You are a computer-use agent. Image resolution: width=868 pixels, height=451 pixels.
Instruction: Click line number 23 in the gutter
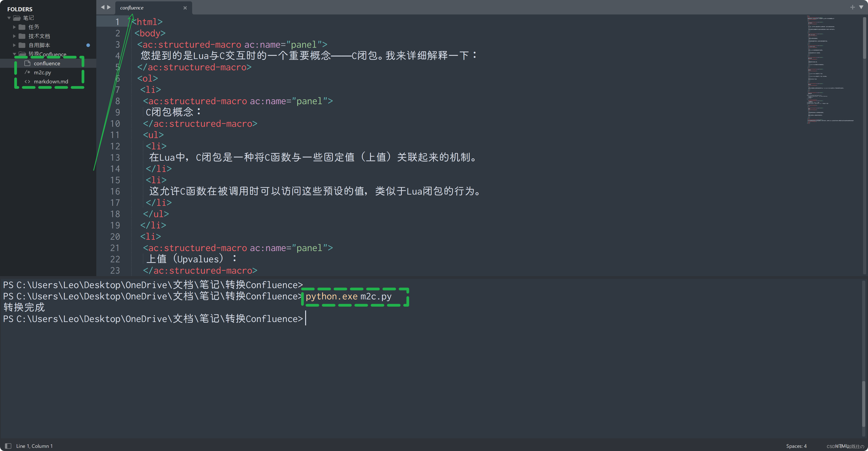(x=115, y=270)
